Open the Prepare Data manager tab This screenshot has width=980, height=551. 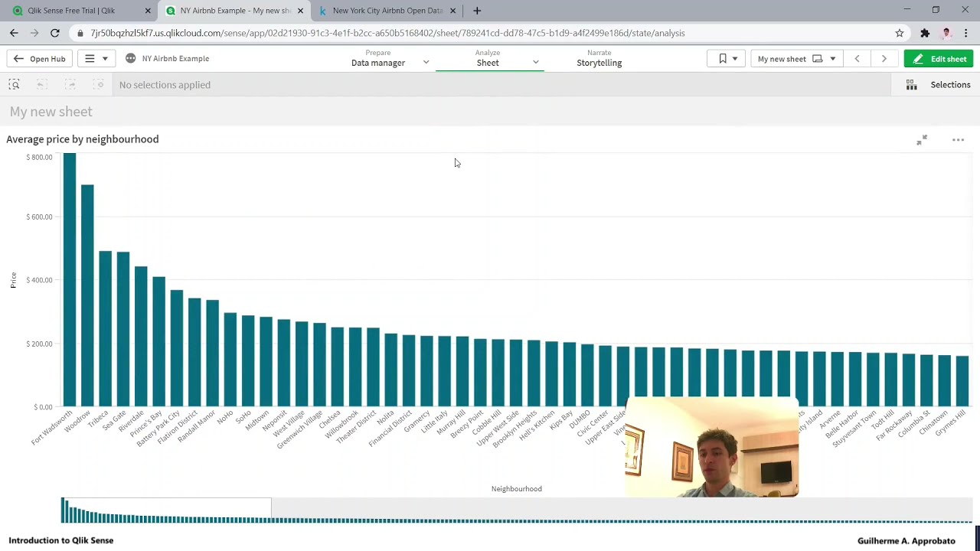click(x=378, y=59)
